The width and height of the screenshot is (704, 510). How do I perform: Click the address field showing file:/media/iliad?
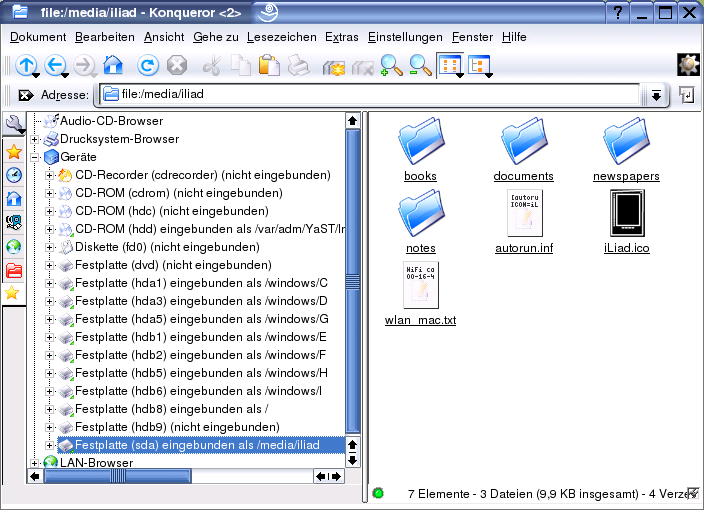[x=369, y=94]
